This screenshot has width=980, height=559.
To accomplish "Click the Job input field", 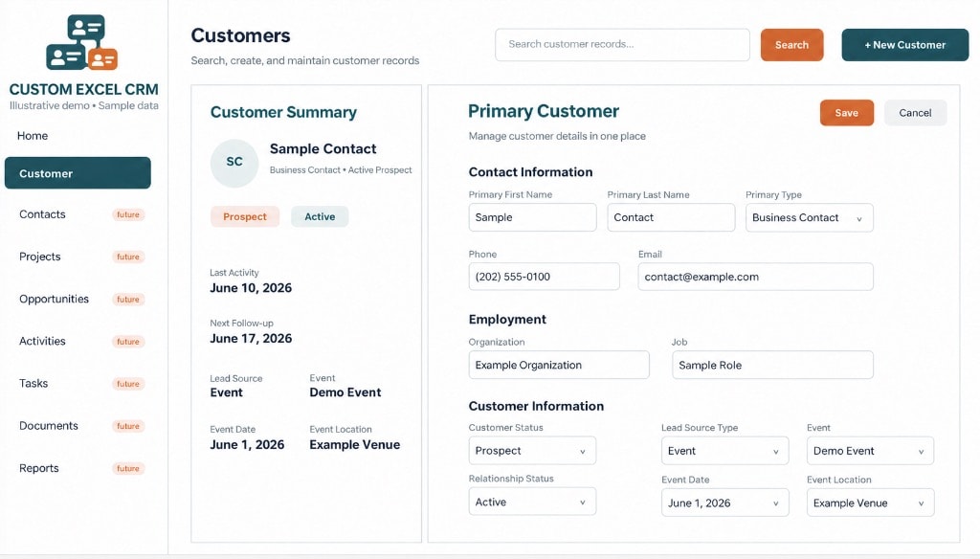I will click(x=772, y=365).
